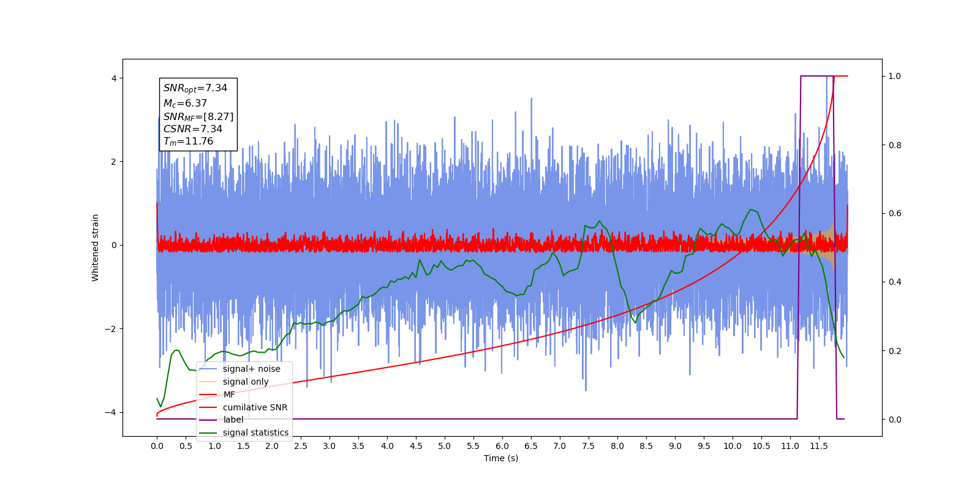980x490 pixels.
Task: Click the right y-axis tick label 0.8
Action: tap(895, 145)
